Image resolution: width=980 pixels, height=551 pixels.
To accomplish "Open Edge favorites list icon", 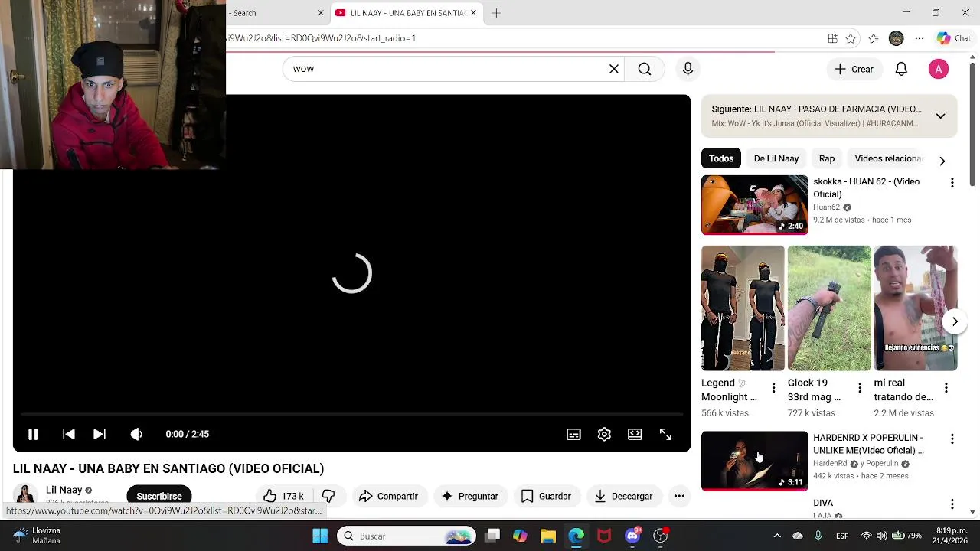I will coord(874,38).
